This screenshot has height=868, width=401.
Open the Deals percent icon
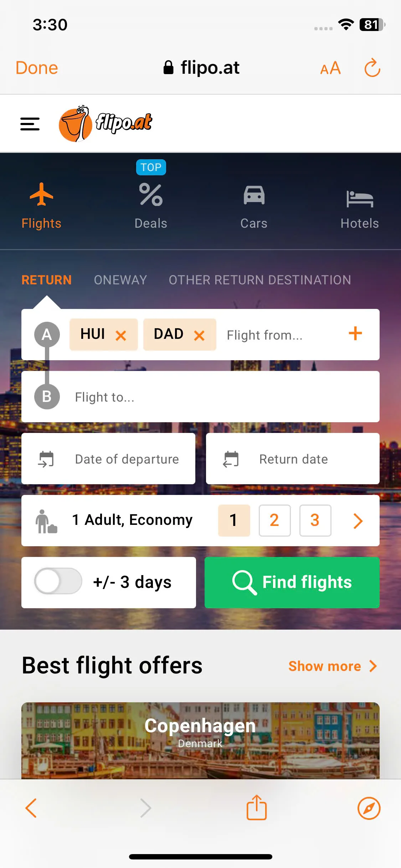[151, 195]
